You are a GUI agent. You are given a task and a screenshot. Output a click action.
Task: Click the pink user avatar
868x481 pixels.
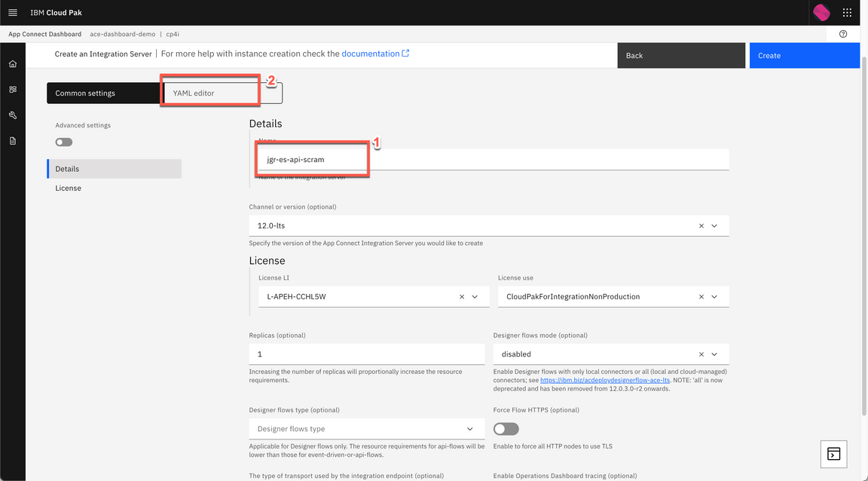click(x=821, y=12)
